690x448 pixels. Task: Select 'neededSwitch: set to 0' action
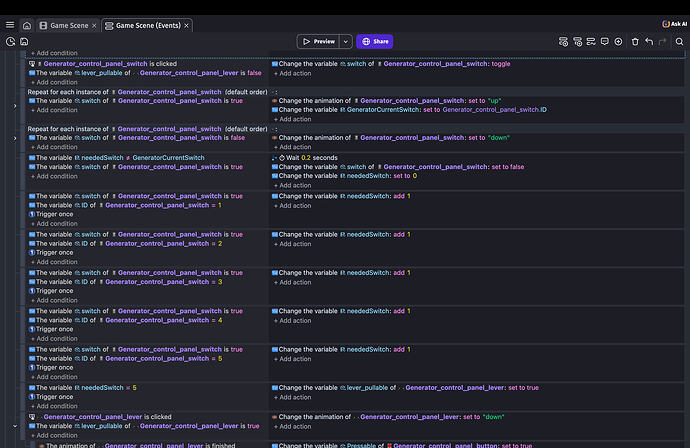(344, 176)
